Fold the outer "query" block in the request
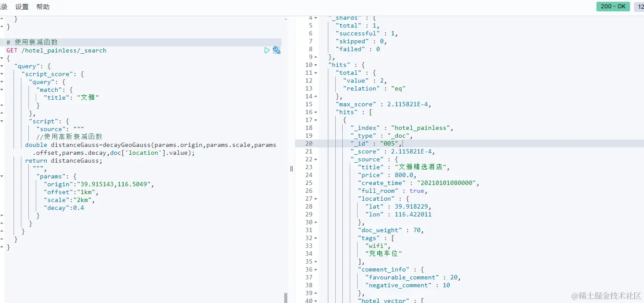The image size is (644, 303). pyautogui.click(x=2, y=66)
